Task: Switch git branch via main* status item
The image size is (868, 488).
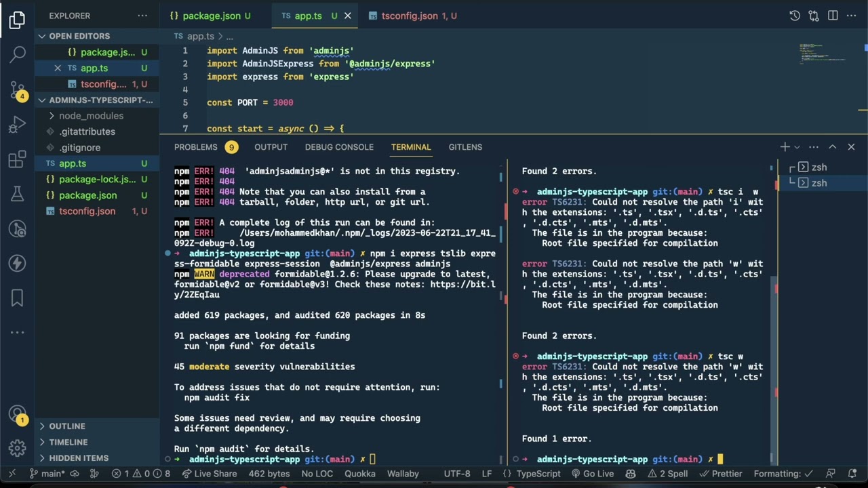Action: pyautogui.click(x=47, y=474)
